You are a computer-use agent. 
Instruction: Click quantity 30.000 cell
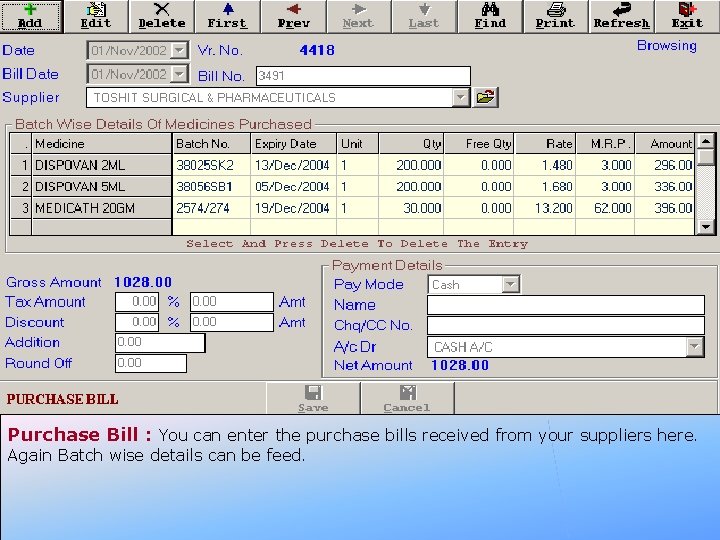(411, 208)
